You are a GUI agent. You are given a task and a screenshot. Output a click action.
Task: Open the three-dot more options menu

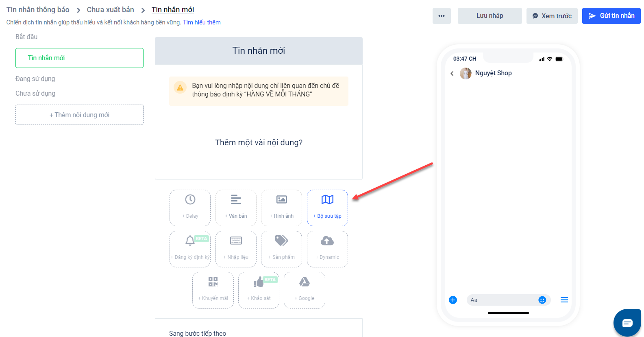pos(442,16)
